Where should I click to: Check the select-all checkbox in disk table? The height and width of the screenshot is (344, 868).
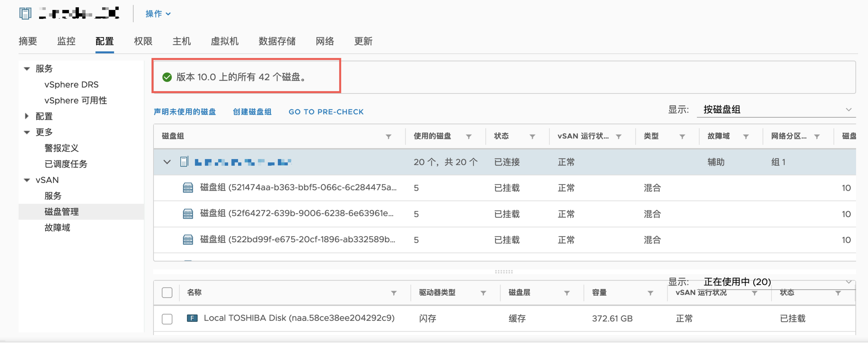click(x=167, y=293)
